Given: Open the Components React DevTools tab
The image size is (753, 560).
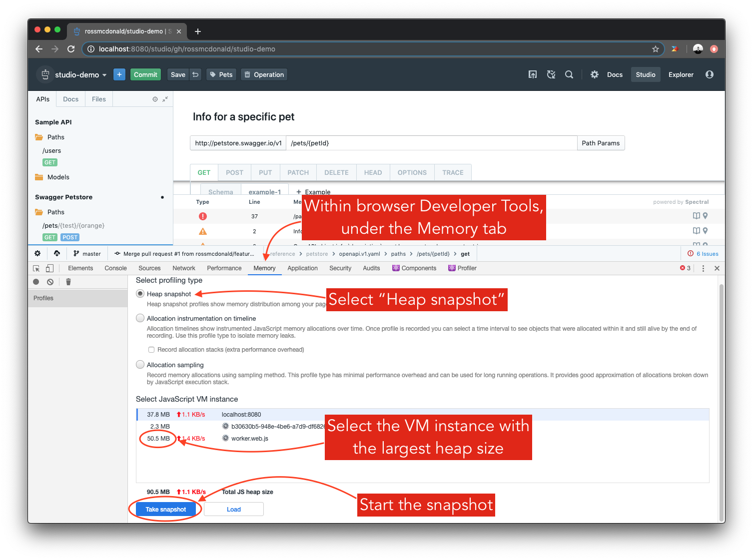Looking at the screenshot, I should (414, 268).
